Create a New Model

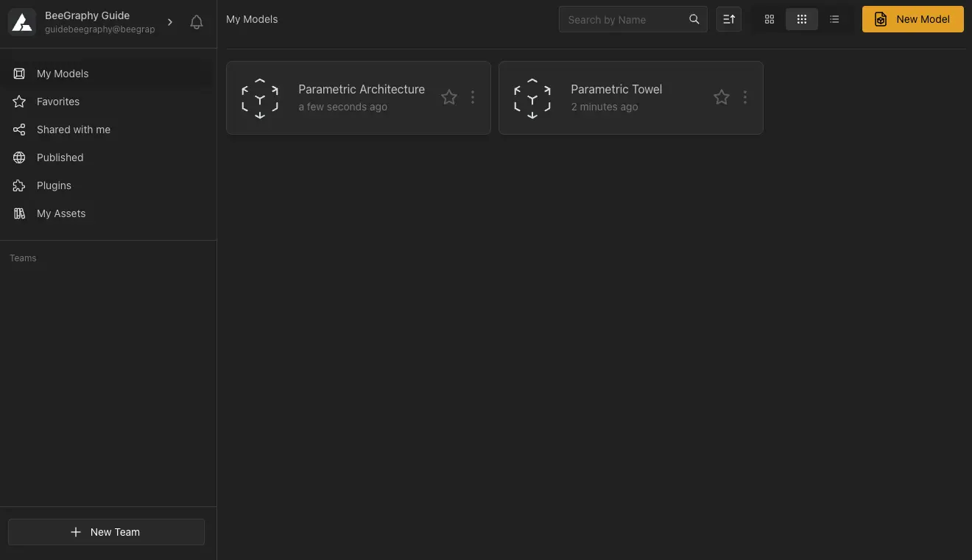(912, 20)
